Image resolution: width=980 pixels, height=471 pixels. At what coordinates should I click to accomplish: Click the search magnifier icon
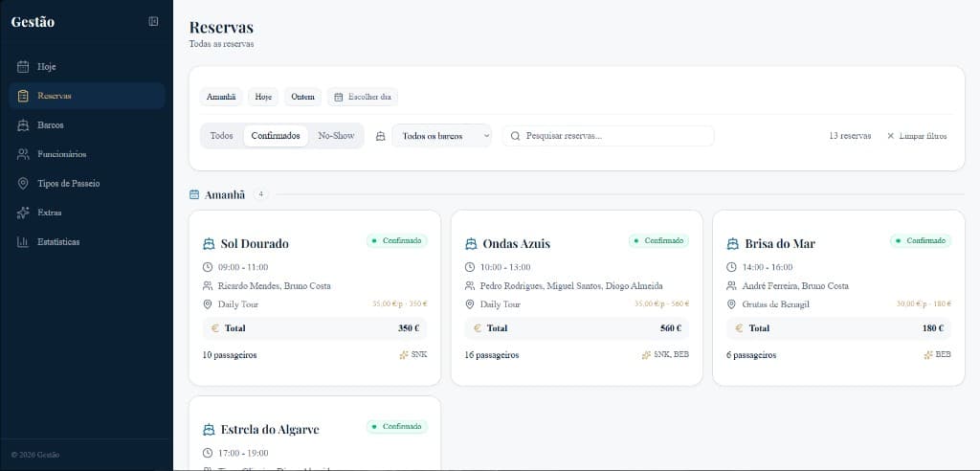tap(515, 136)
